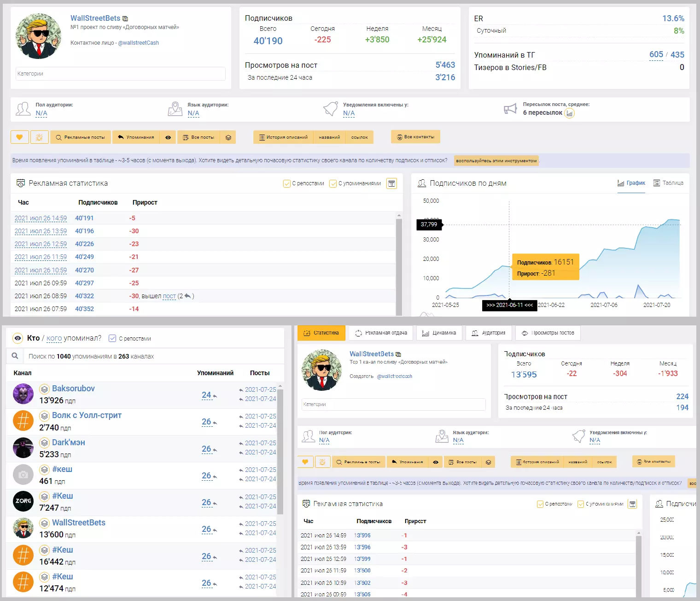Click the table export icon in Рекламная статистика
The image size is (700, 601).
[x=391, y=183]
